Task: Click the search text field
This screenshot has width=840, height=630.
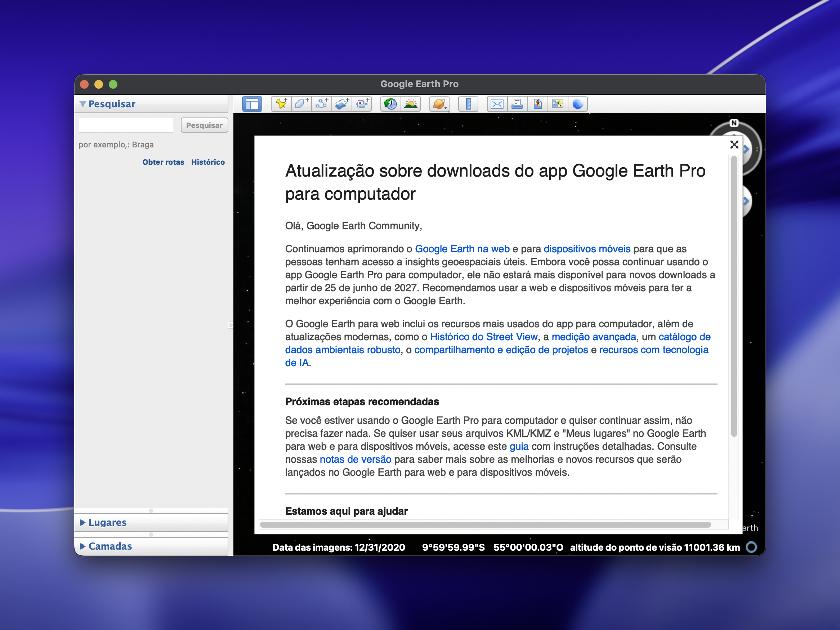Action: (126, 125)
